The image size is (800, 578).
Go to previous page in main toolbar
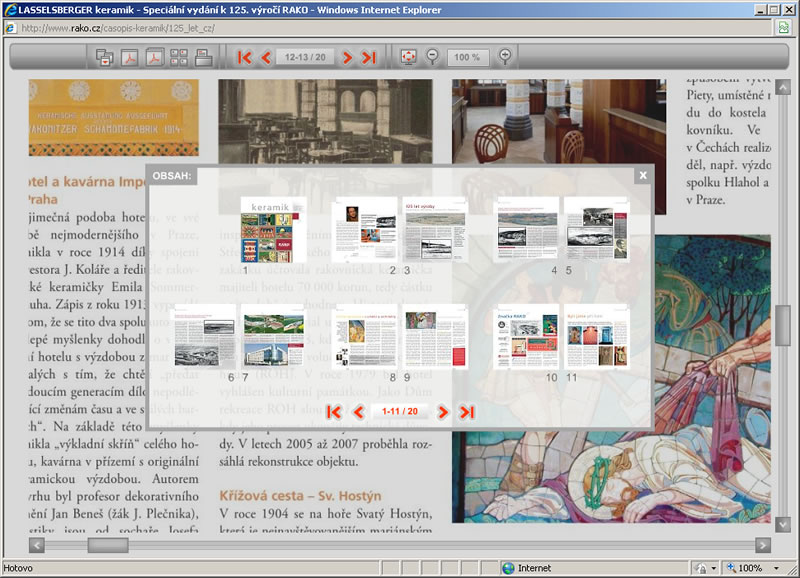tap(266, 57)
